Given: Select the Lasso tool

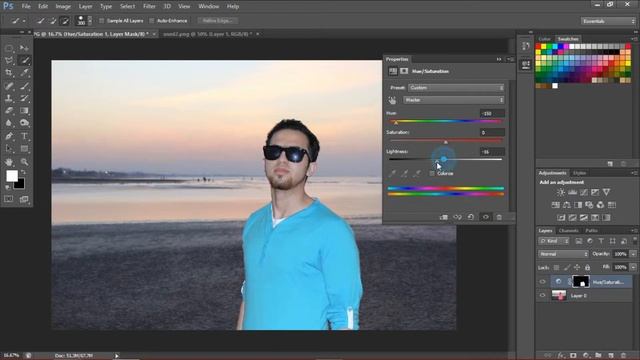Looking at the screenshot, I should tap(9, 61).
